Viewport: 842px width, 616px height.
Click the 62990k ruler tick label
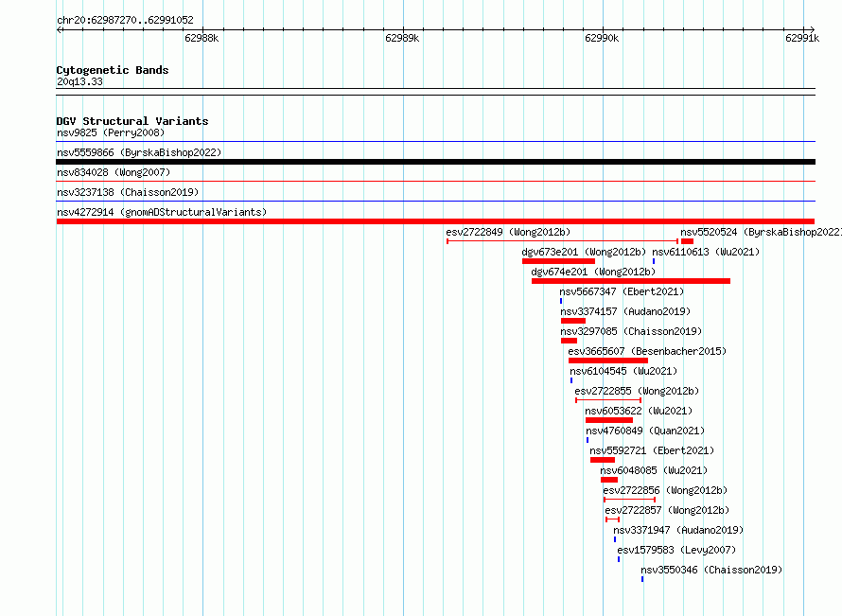[x=602, y=38]
